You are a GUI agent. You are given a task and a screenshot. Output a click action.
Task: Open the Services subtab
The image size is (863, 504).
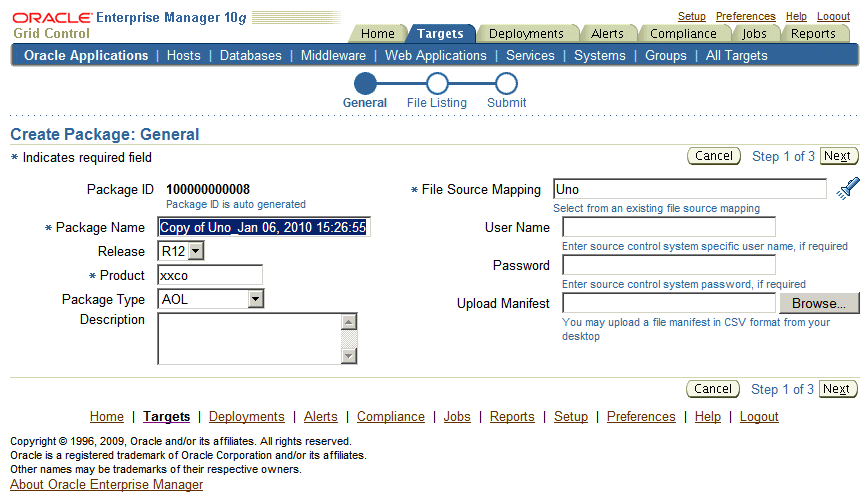coord(531,56)
